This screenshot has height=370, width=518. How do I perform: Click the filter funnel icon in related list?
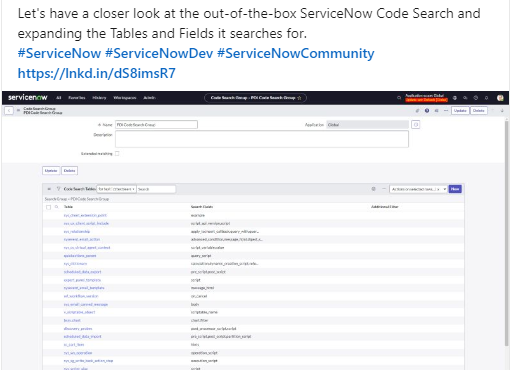pyautogui.click(x=58, y=189)
